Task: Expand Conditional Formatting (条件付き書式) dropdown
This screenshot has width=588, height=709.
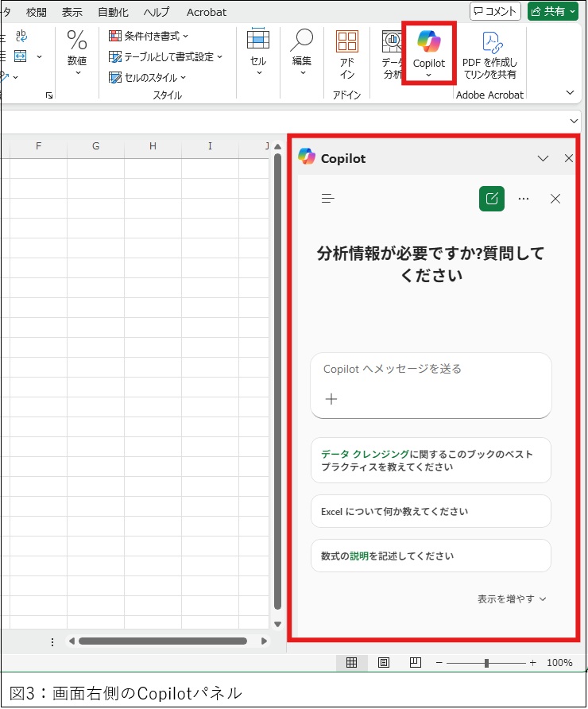Action: [x=149, y=36]
